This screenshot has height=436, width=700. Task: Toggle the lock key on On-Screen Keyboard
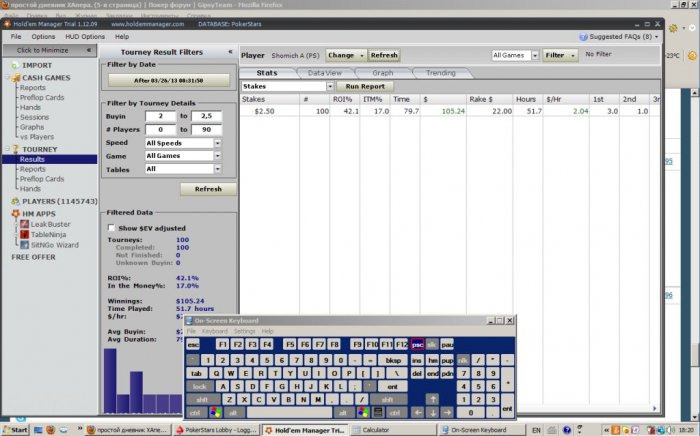[200, 386]
